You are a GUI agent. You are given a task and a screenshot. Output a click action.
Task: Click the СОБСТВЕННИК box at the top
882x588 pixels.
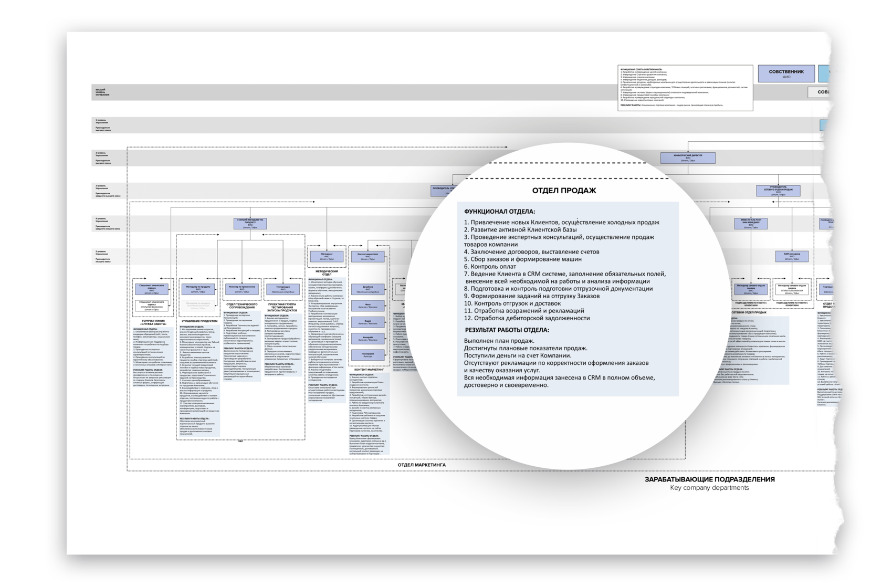point(786,73)
